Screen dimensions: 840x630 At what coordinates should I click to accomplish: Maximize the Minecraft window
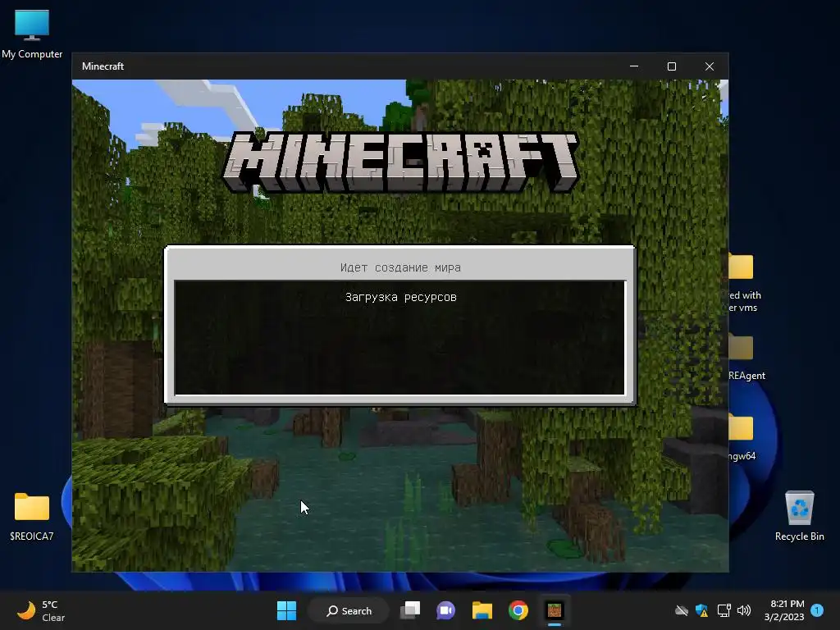[x=672, y=66]
